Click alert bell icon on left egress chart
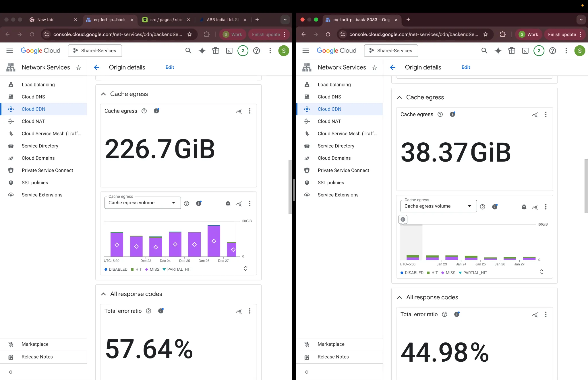Image resolution: width=588 pixels, height=380 pixels. tap(228, 203)
